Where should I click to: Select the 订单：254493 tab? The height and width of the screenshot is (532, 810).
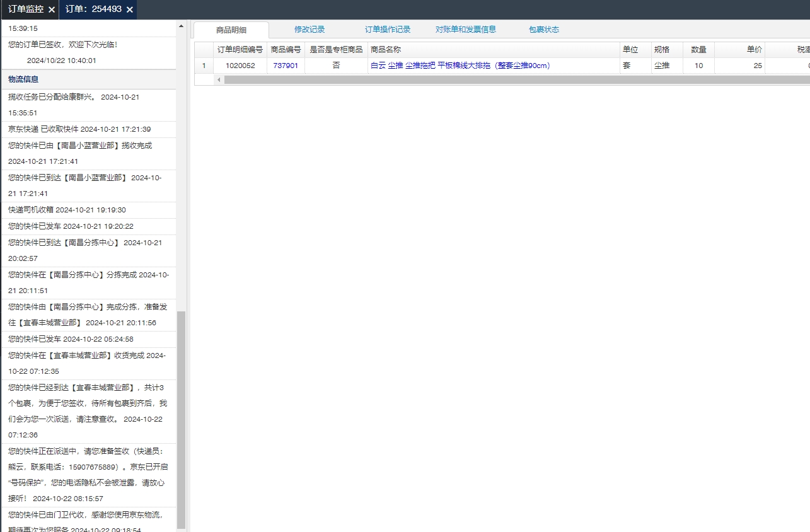93,9
